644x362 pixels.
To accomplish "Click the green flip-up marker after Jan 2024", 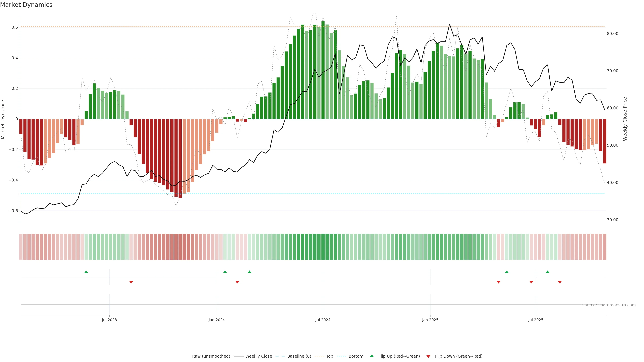I will [225, 272].
